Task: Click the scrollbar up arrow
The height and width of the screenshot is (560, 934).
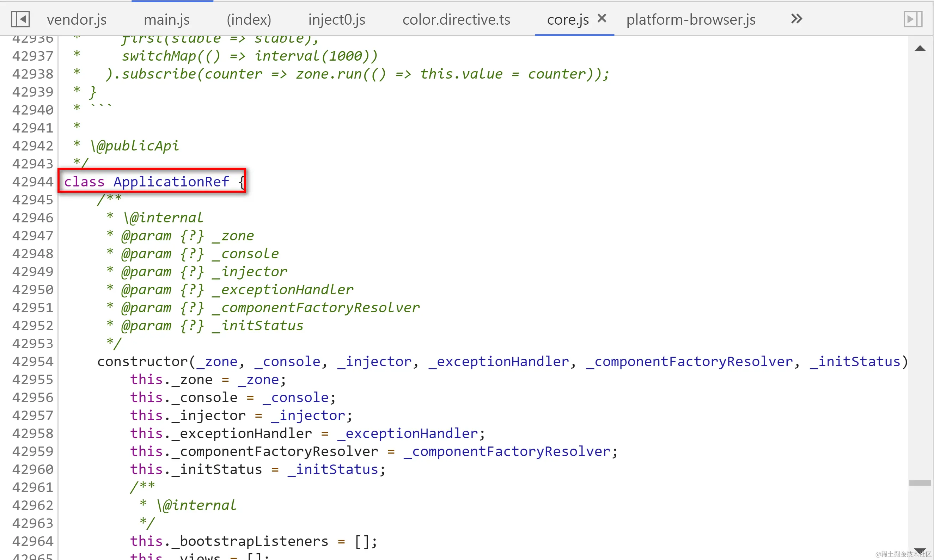Action: click(920, 48)
